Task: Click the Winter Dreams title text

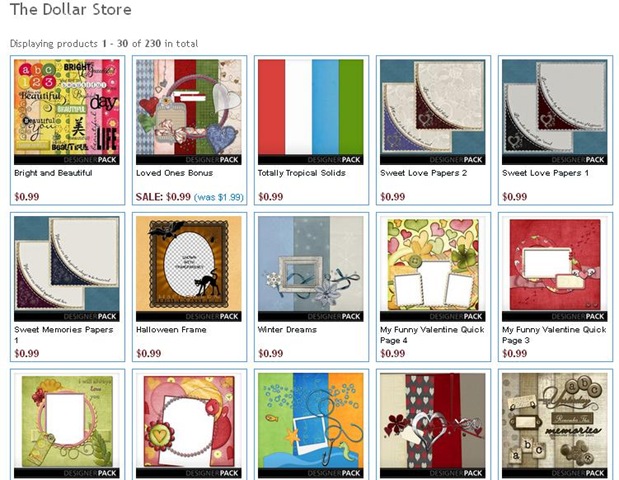Action: [x=287, y=330]
